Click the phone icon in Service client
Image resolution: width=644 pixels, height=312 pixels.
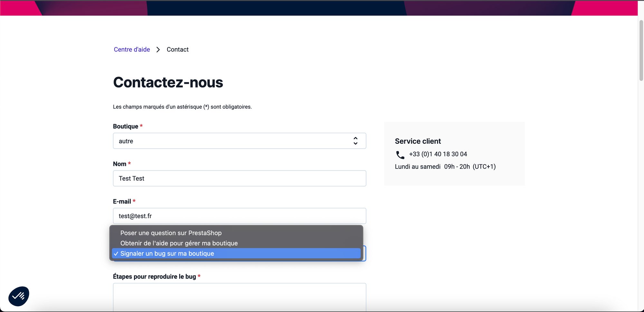pos(400,155)
